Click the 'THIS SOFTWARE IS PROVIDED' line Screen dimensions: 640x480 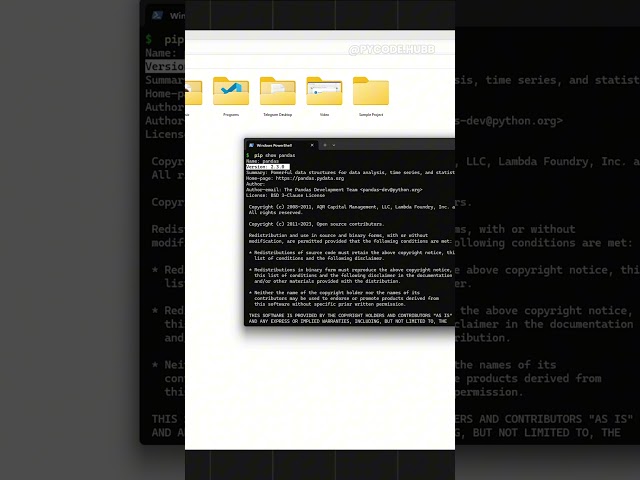(350, 316)
